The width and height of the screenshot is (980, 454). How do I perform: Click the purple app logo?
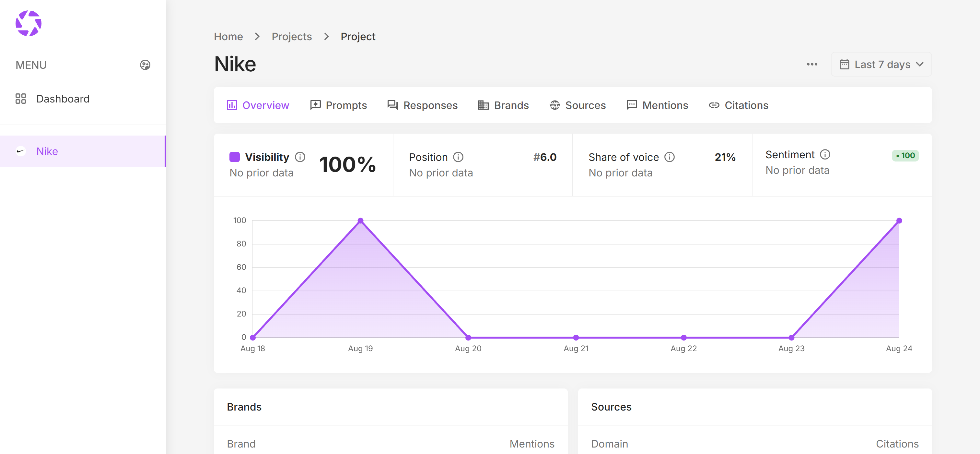(29, 23)
